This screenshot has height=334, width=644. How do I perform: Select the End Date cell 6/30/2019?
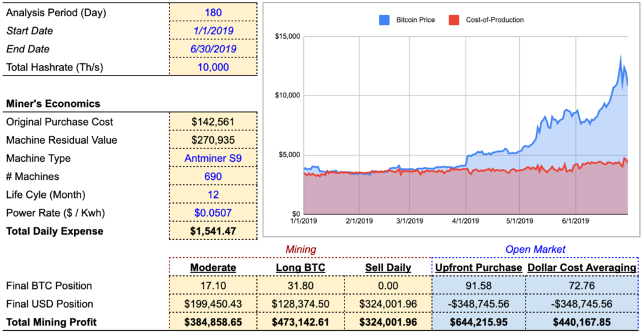tap(213, 49)
